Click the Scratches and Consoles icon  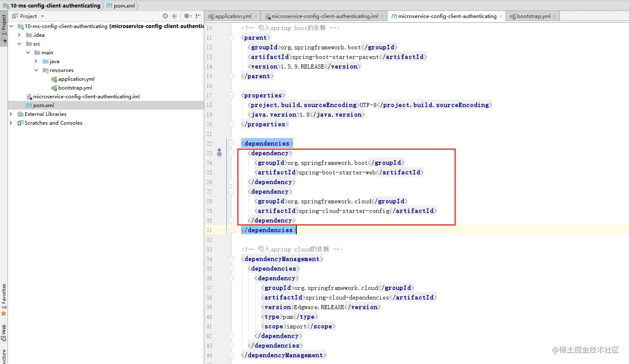point(20,123)
